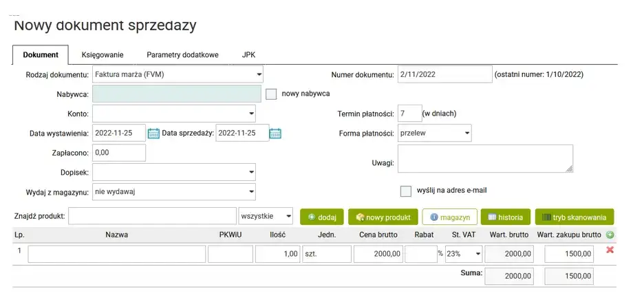
Task: Select VAT rate 23% dropdown
Action: pos(463,254)
